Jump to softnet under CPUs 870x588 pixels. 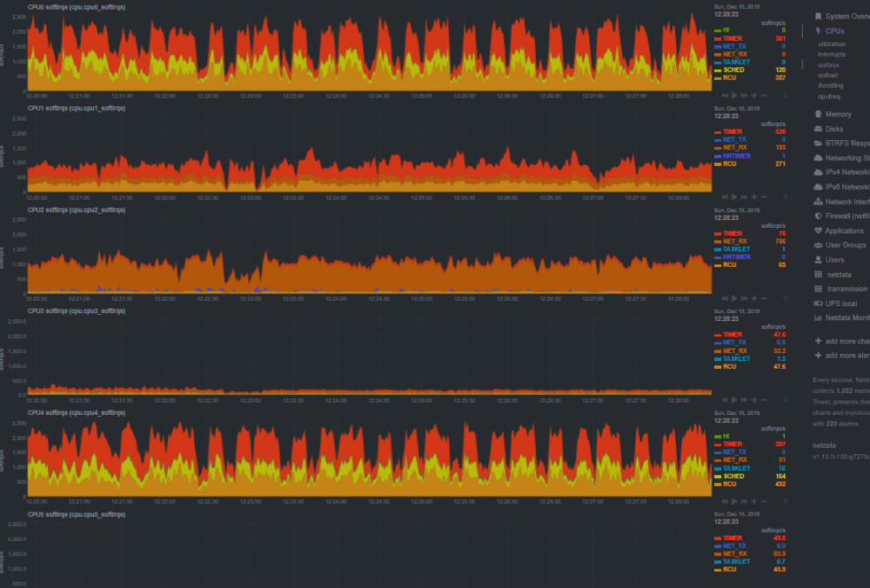point(828,76)
